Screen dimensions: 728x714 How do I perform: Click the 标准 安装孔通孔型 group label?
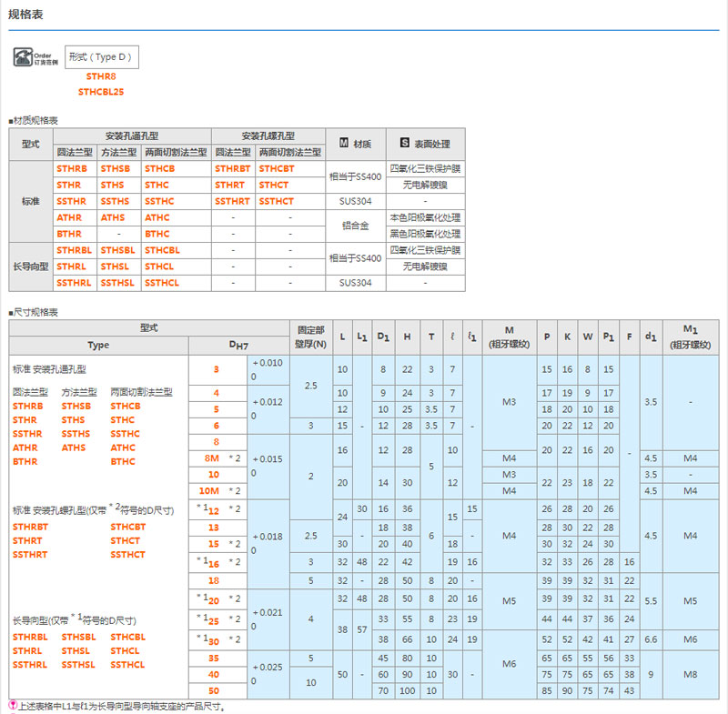[x=49, y=370]
